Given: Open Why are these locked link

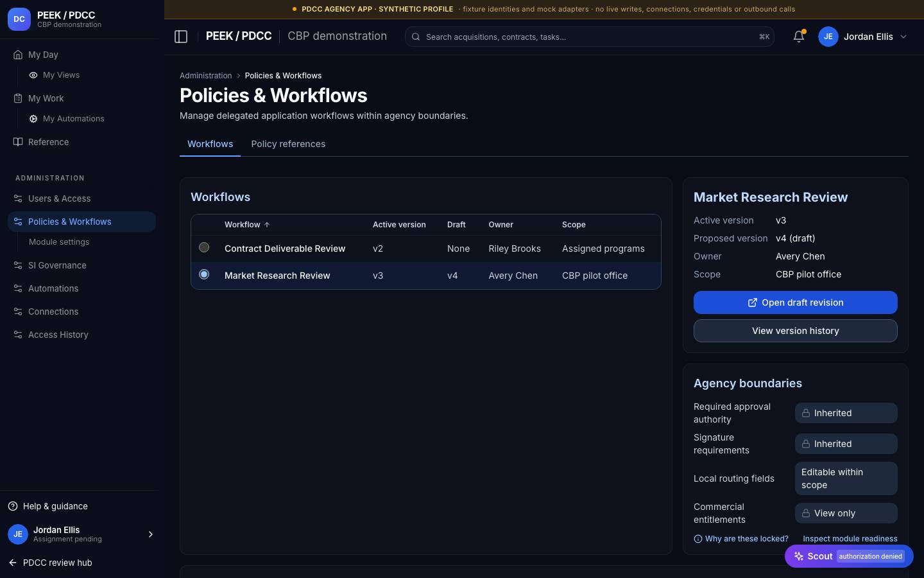Looking at the screenshot, I should (x=741, y=539).
